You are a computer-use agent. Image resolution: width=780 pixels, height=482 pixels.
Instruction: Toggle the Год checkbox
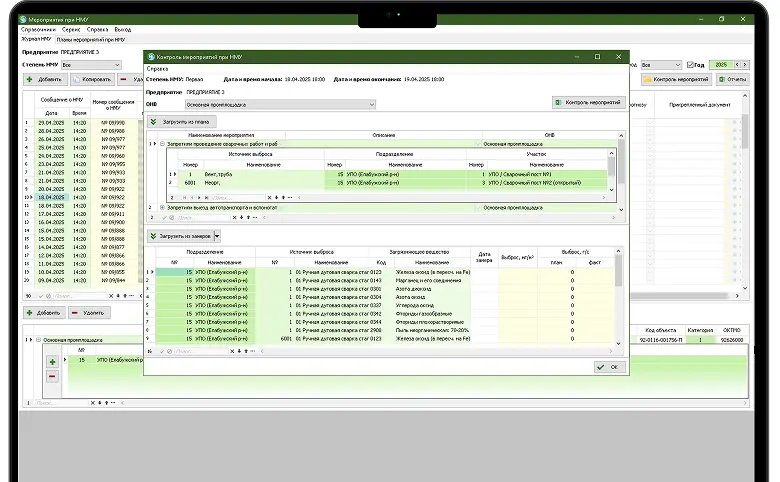690,64
